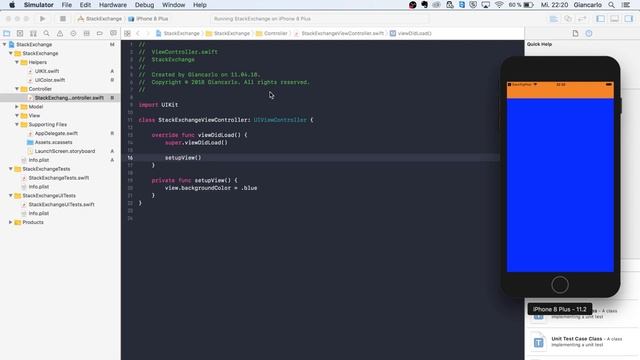Viewport: 640px width, 360px height.
Task: Open LaunchScreen.storyboard
Action: pyautogui.click(x=64, y=151)
